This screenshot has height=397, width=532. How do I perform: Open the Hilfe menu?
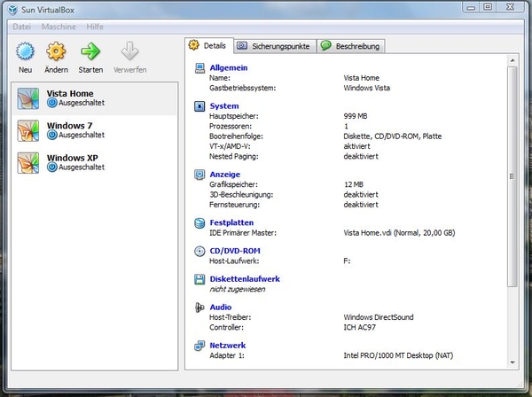coord(95,27)
